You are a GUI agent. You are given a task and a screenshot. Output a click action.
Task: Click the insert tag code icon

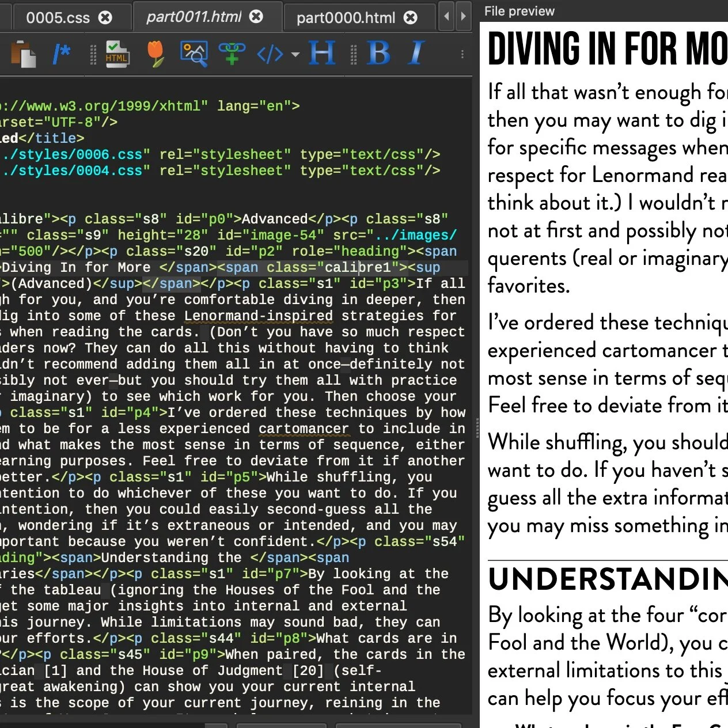270,55
